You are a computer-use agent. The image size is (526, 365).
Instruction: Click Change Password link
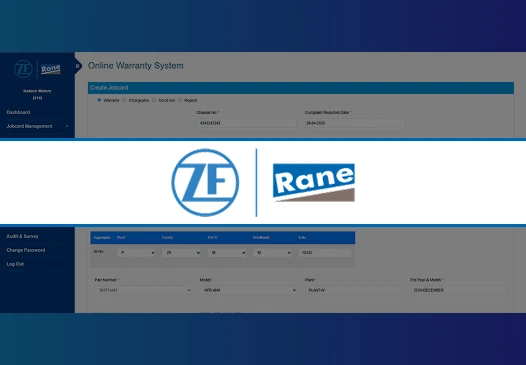coord(26,250)
